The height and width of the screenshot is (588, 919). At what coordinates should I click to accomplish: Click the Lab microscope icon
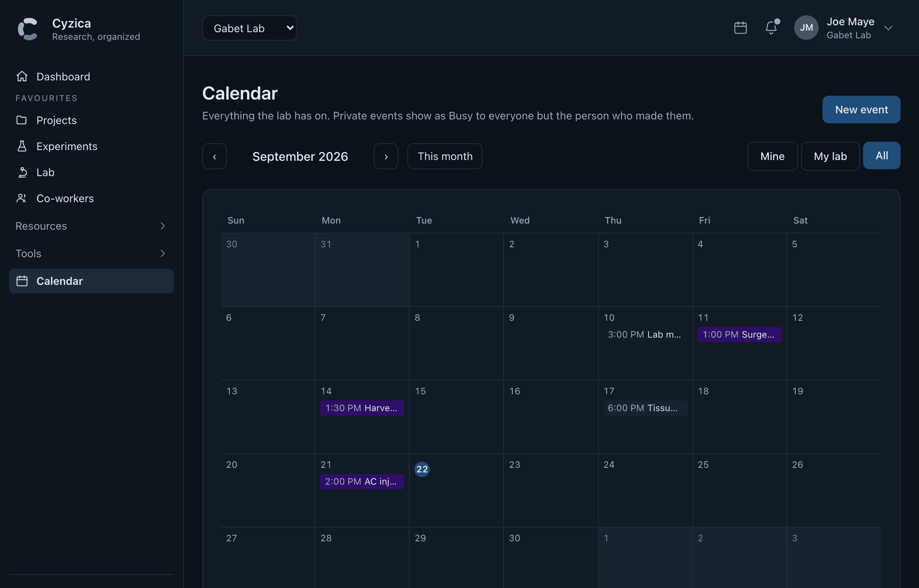click(x=22, y=172)
